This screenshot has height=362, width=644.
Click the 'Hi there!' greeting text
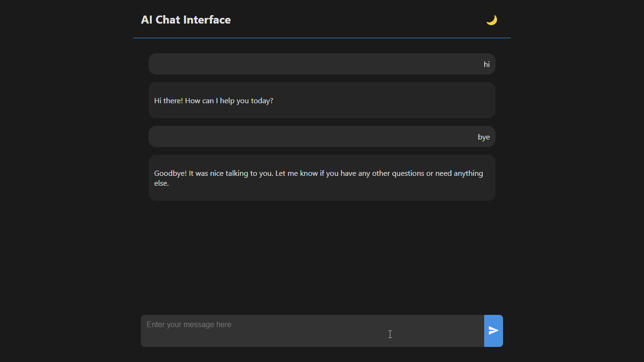click(x=168, y=101)
